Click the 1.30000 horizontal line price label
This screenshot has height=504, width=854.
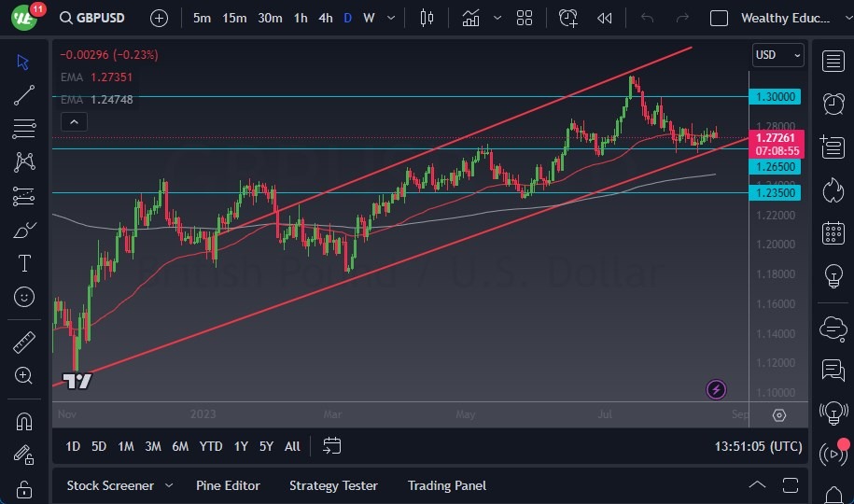click(x=775, y=97)
